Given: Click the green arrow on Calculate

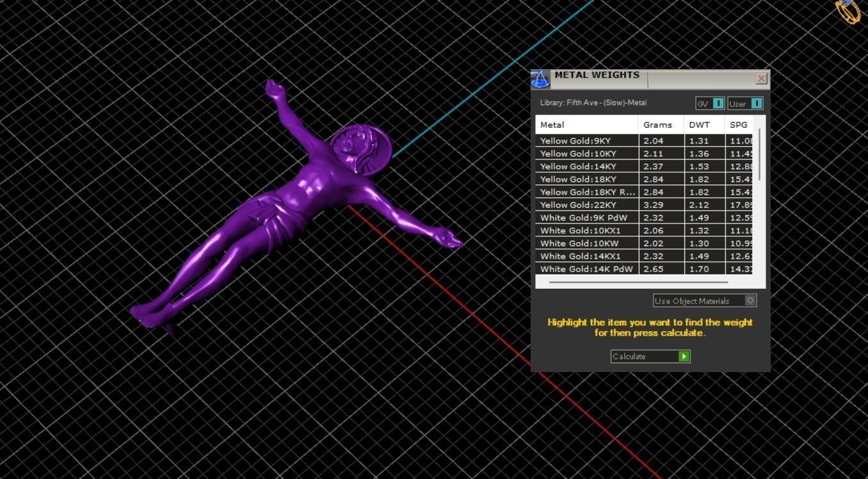Looking at the screenshot, I should (x=684, y=357).
